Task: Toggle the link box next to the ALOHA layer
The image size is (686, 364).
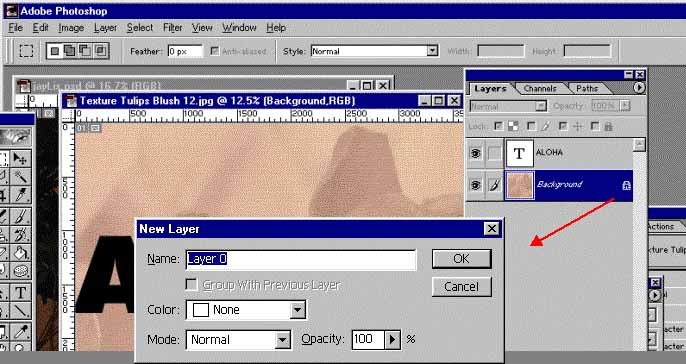Action: 494,153
